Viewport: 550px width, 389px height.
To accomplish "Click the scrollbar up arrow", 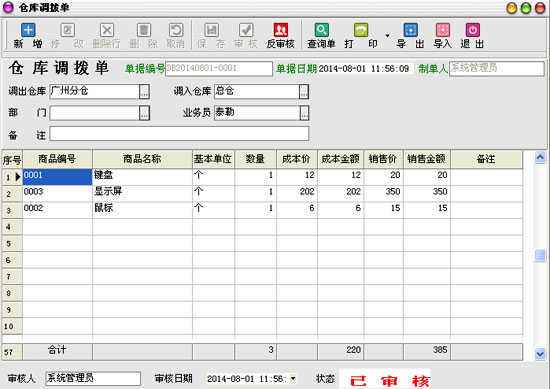I will tap(540, 157).
